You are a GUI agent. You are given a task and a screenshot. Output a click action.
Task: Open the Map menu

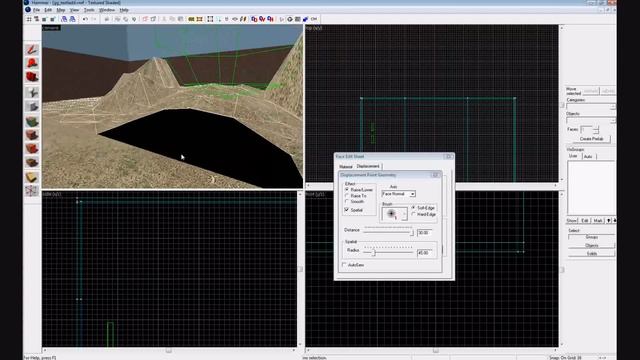(x=60, y=10)
